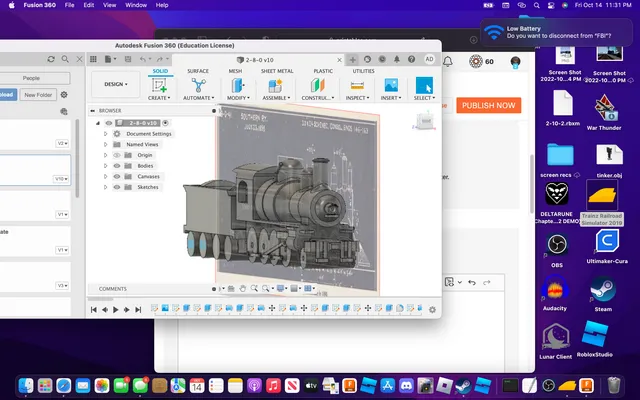Open the Inspect measure icon
The width and height of the screenshot is (640, 400).
tap(357, 86)
